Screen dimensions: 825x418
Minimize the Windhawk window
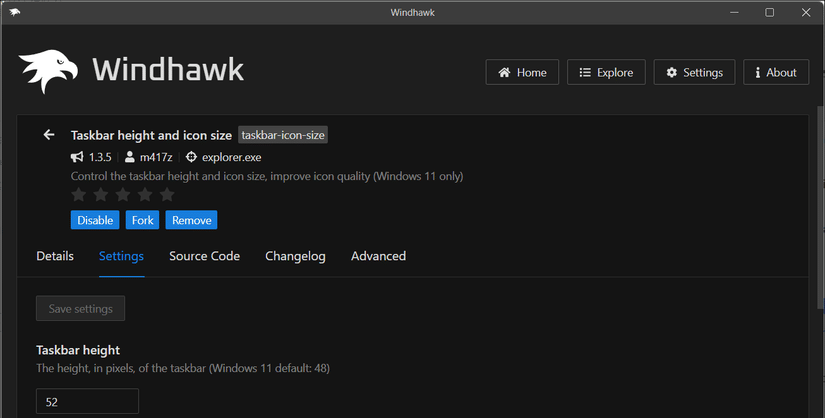tap(735, 12)
